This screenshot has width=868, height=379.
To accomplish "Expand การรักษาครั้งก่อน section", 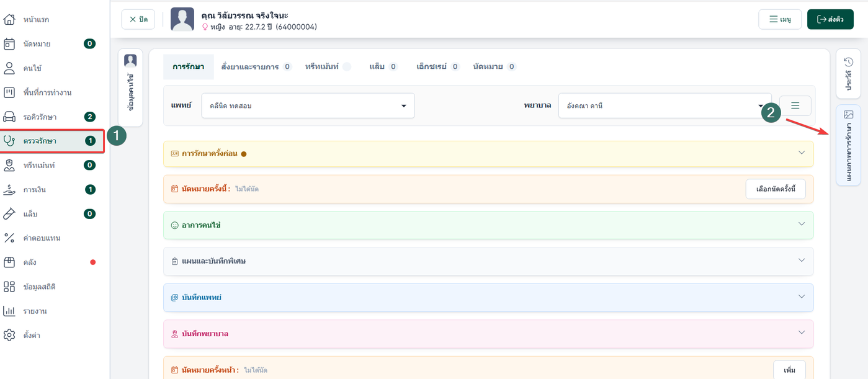I will coord(488,154).
